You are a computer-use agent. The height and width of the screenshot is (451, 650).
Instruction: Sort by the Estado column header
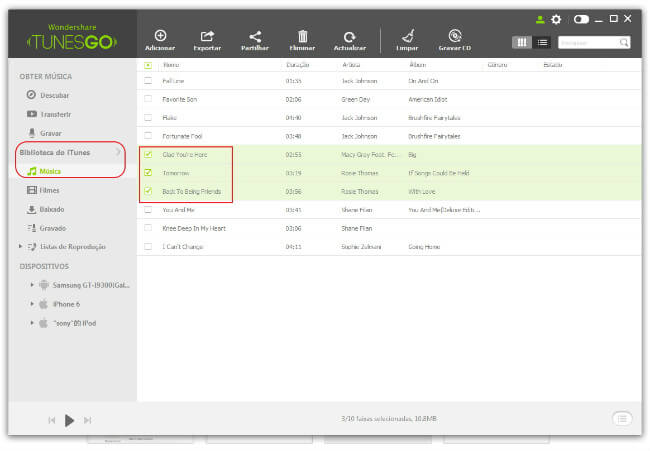553,65
